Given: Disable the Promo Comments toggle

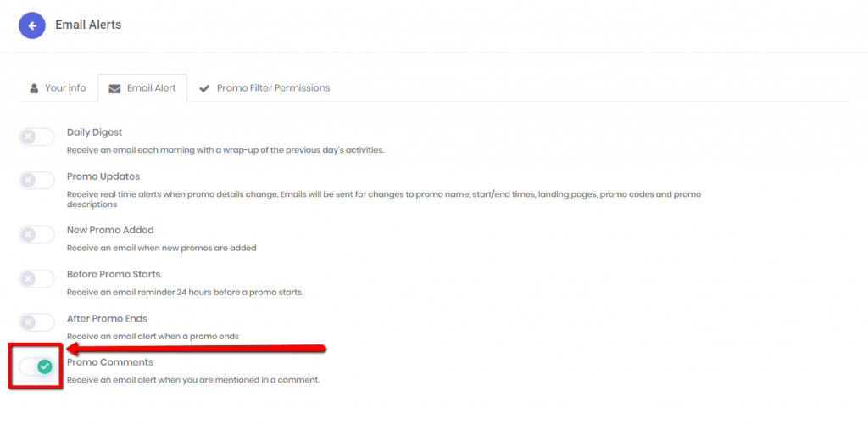Looking at the screenshot, I should (37, 366).
